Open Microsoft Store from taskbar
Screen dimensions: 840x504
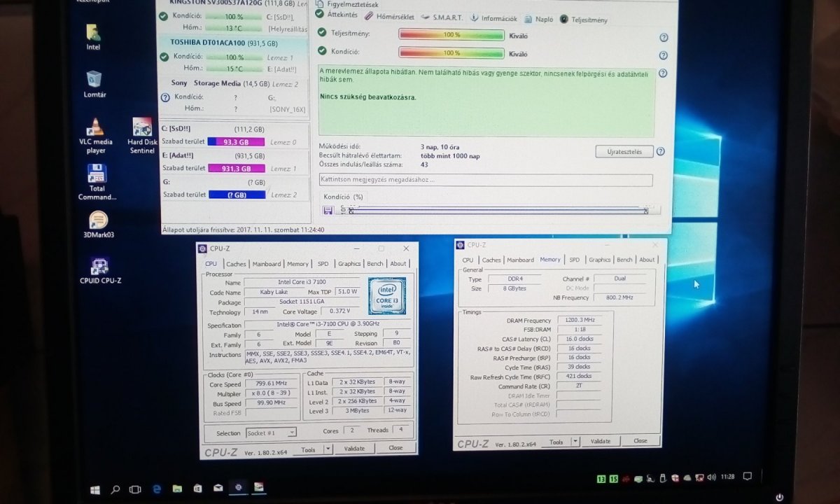tap(197, 489)
